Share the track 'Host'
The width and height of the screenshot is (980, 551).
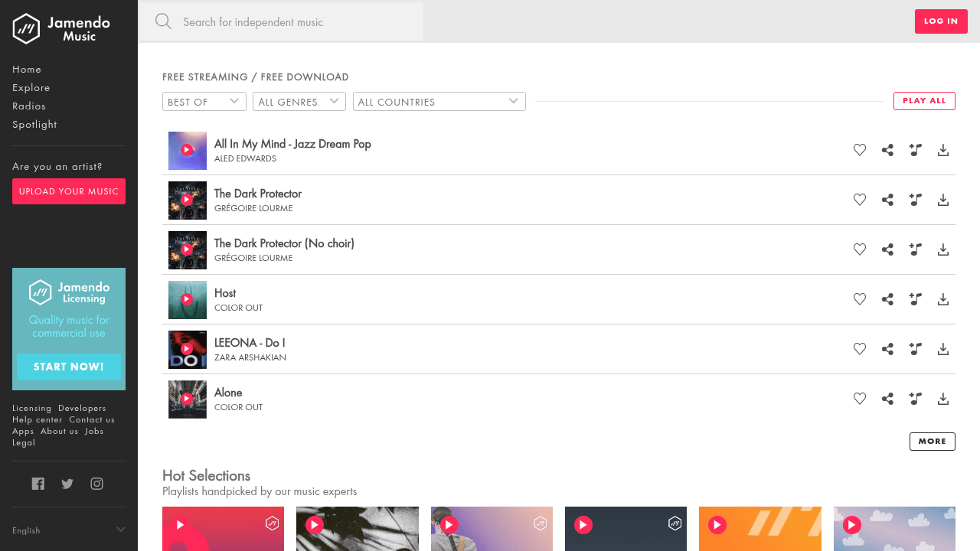pos(887,299)
